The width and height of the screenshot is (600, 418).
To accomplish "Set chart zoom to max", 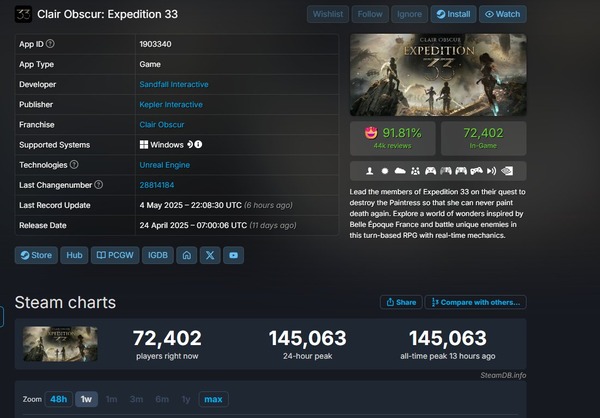I will point(214,399).
